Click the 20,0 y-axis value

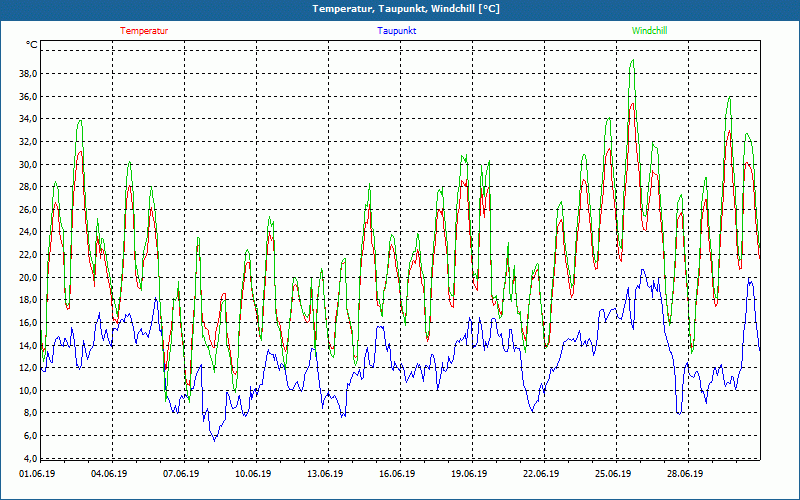[x=28, y=277]
